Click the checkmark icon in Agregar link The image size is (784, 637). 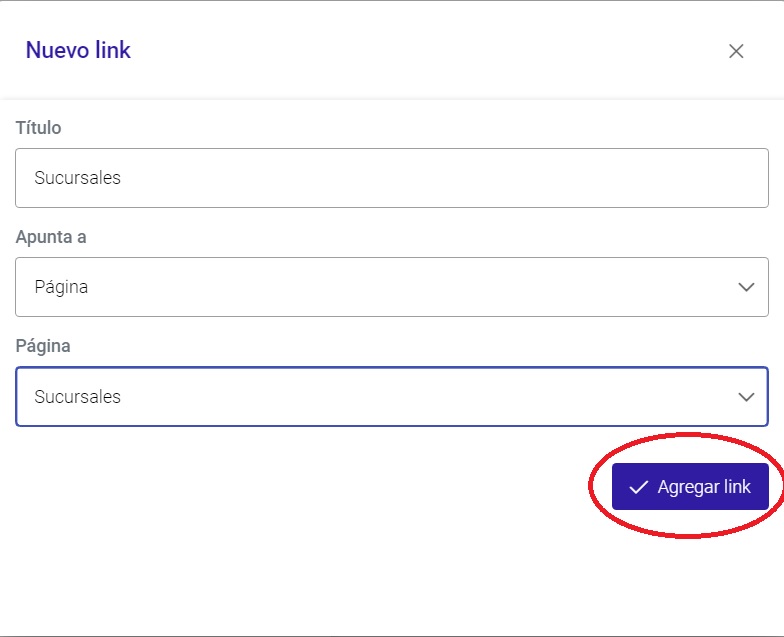638,487
